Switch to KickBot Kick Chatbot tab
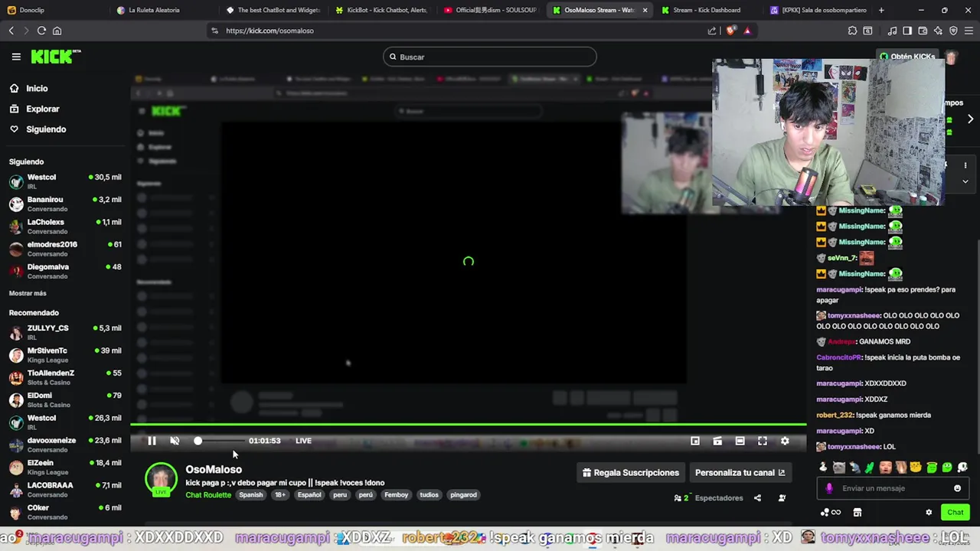This screenshot has width=980, height=551. 385,10
